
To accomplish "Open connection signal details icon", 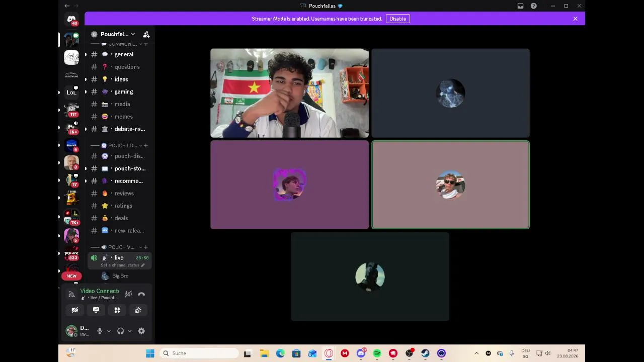I will [71, 294].
